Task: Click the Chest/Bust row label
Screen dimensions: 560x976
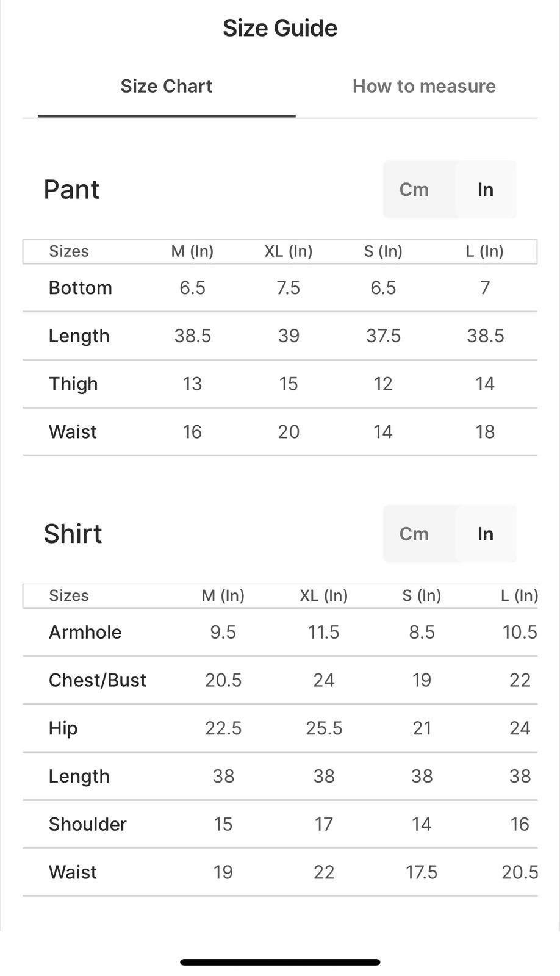Action: point(98,680)
